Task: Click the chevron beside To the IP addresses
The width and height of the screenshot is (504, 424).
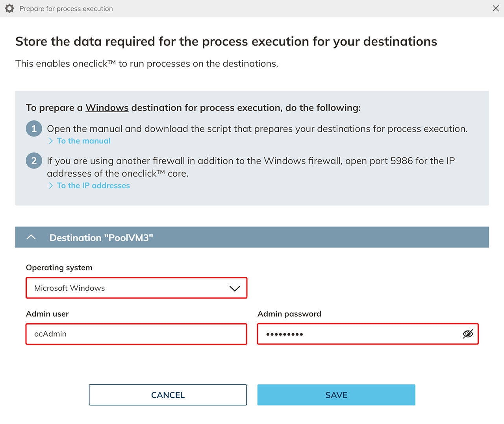Action: [x=51, y=186]
